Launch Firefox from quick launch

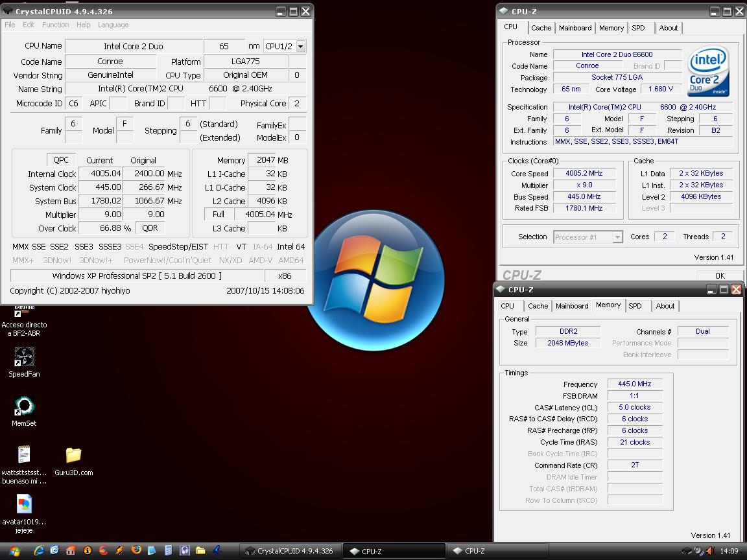pyautogui.click(x=136, y=550)
